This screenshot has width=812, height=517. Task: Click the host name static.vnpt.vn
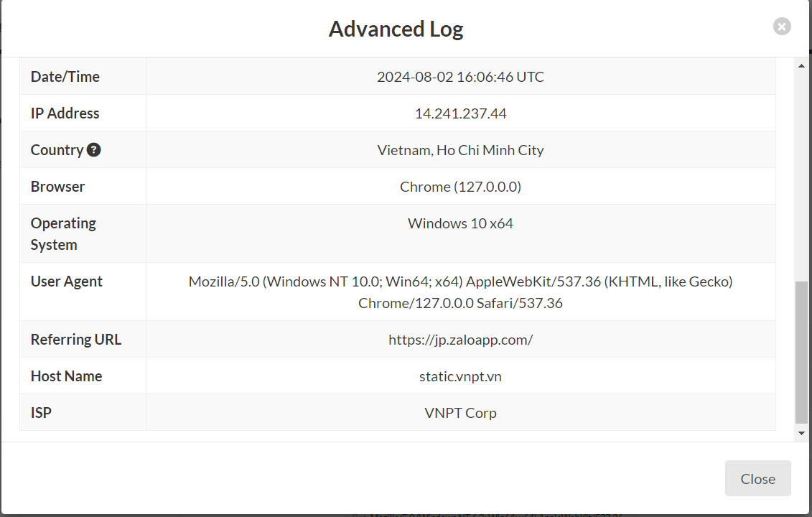coord(460,376)
